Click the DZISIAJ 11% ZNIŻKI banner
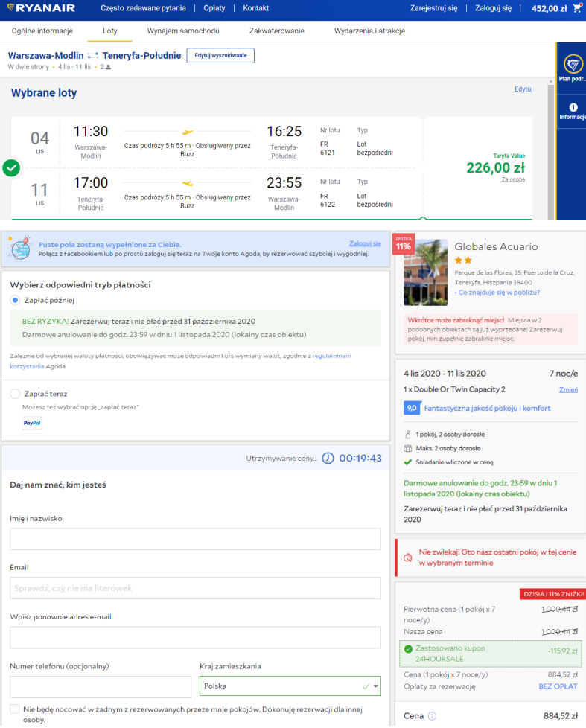This screenshot has height=728, width=586. pos(552,594)
